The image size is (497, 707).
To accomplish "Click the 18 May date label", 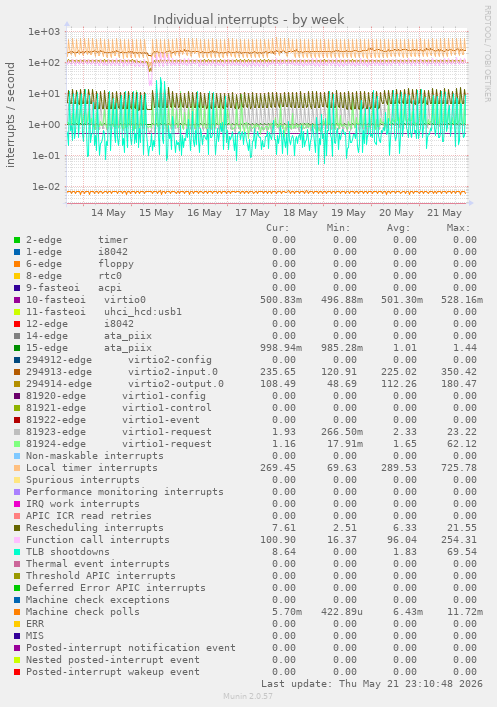I will pyautogui.click(x=300, y=213).
